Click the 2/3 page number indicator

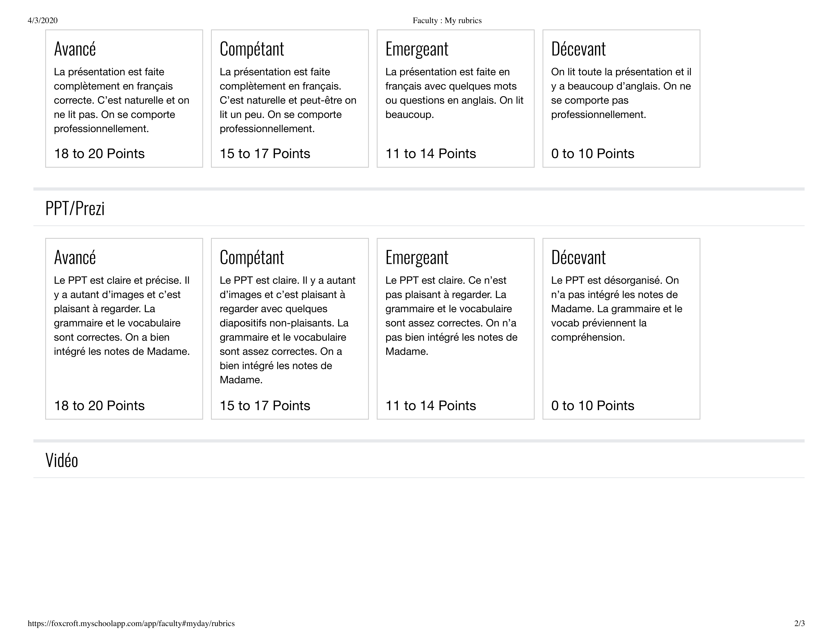pyautogui.click(x=799, y=623)
